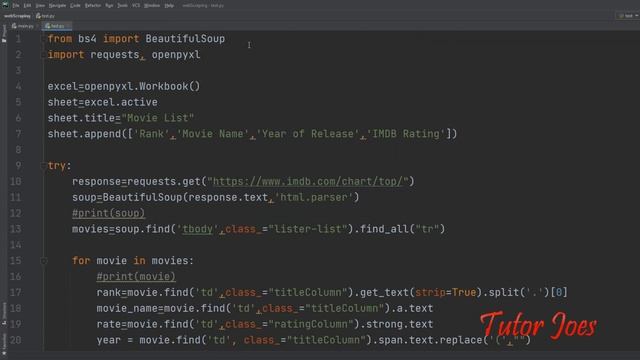Screen dimensions: 640x360
Task: Open the Code menu
Action: pyautogui.click(x=75, y=6)
